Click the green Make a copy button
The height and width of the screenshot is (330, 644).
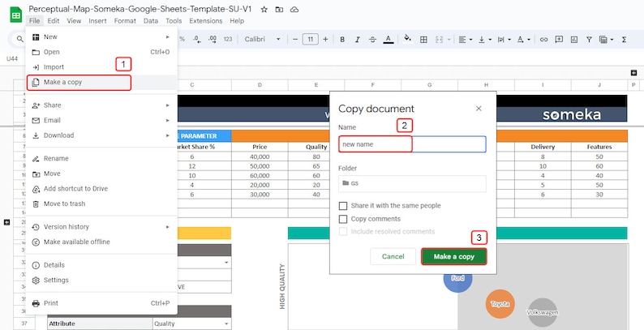(454, 256)
